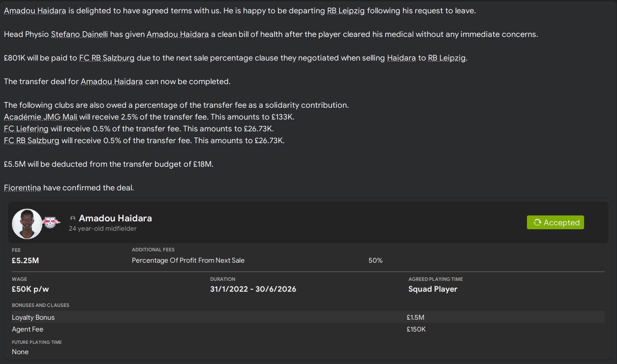Click Amadou Haidara link in the first sentence
Screen dimensions: 617x364
coord(35,11)
